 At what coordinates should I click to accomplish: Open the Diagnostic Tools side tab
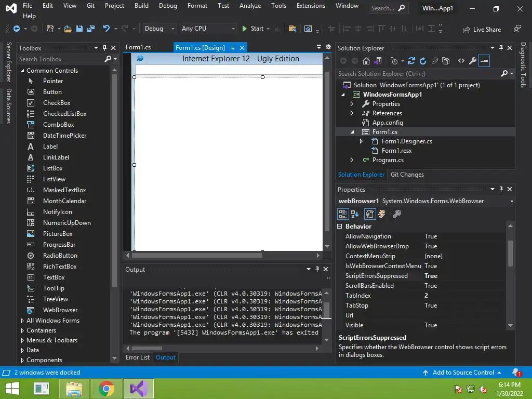(523, 65)
